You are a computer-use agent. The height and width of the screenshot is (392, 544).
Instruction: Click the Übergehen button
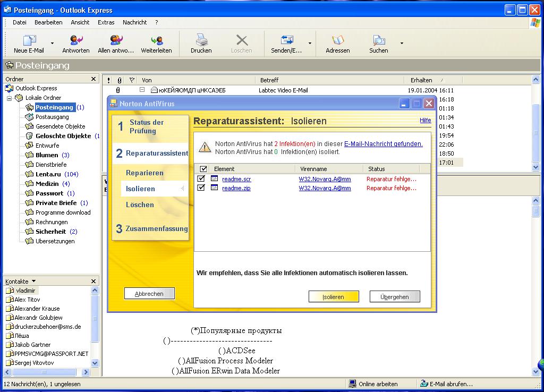tap(395, 296)
